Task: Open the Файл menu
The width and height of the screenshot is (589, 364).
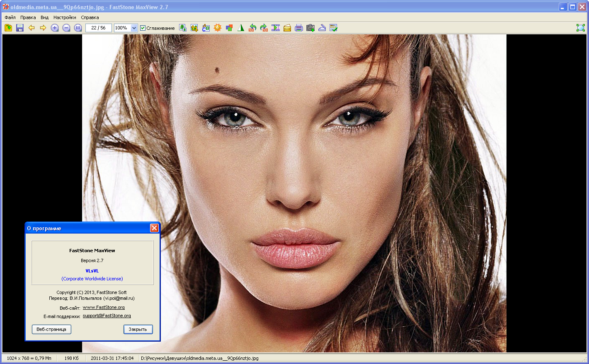Action: (10, 17)
